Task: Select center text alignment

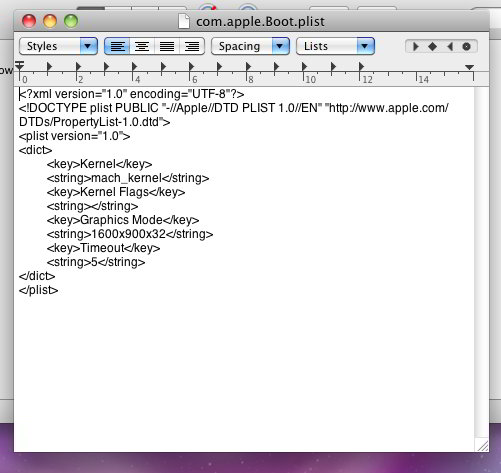Action: coord(142,46)
